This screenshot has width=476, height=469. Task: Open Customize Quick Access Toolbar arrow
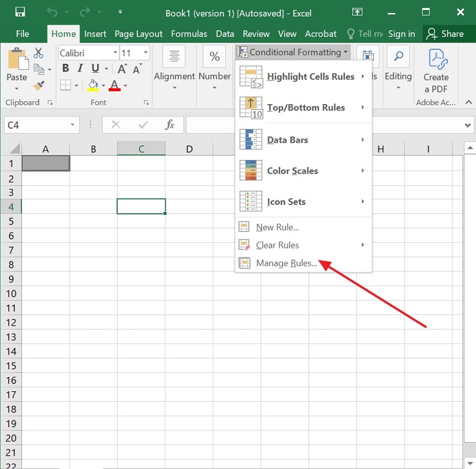point(120,12)
